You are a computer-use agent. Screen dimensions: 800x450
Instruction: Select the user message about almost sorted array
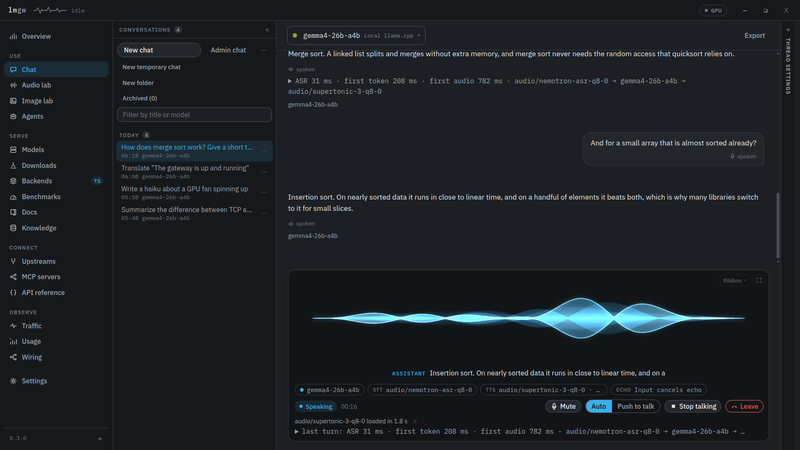click(673, 149)
